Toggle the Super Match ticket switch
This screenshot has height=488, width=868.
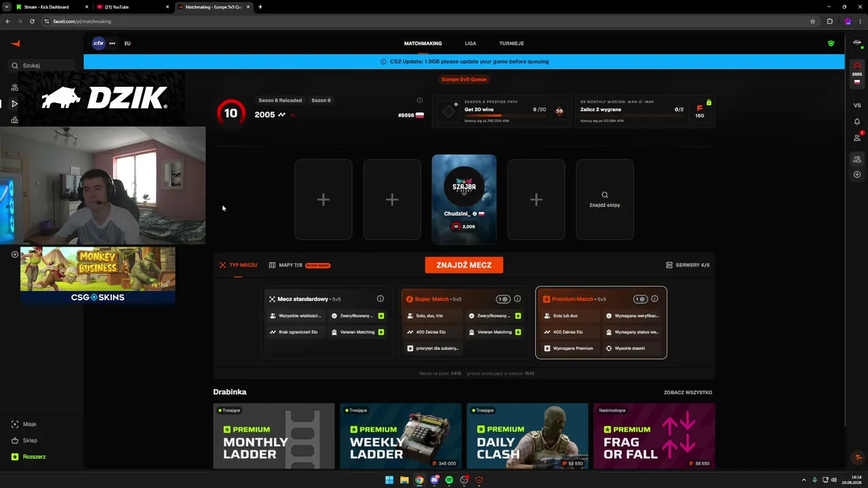click(503, 299)
